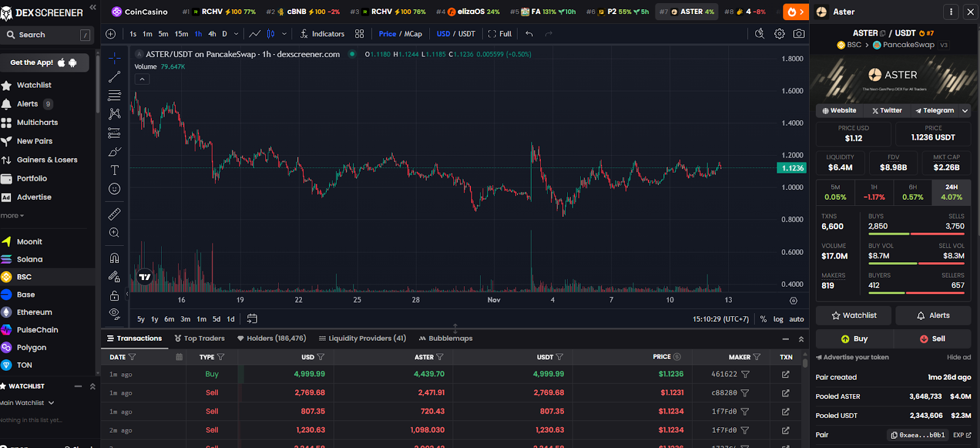Select the text annotation tool
Image resolution: width=980 pixels, height=448 pixels.
pos(115,170)
